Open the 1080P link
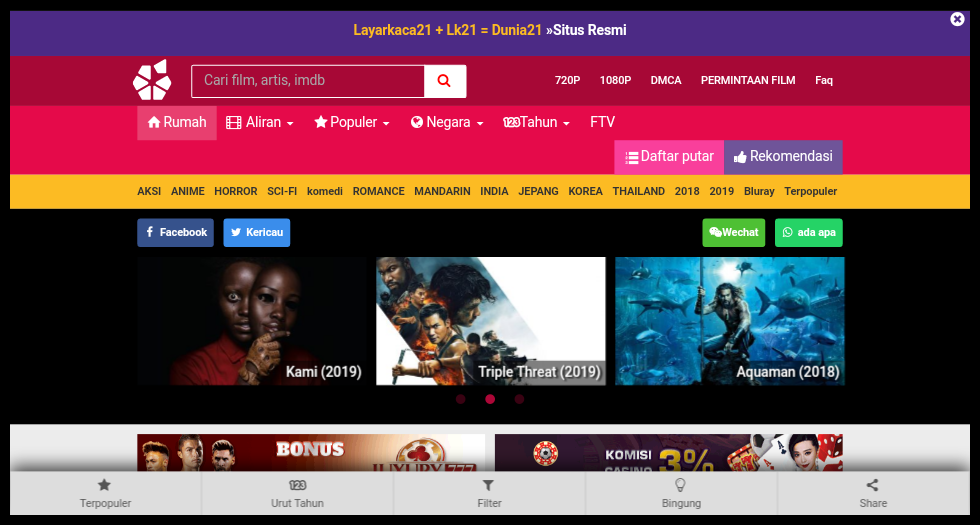 (615, 80)
